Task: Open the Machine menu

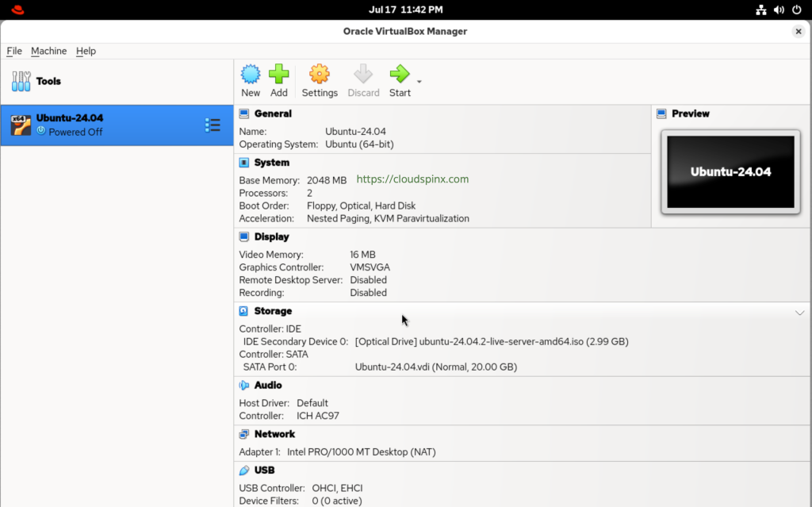Action: point(48,51)
